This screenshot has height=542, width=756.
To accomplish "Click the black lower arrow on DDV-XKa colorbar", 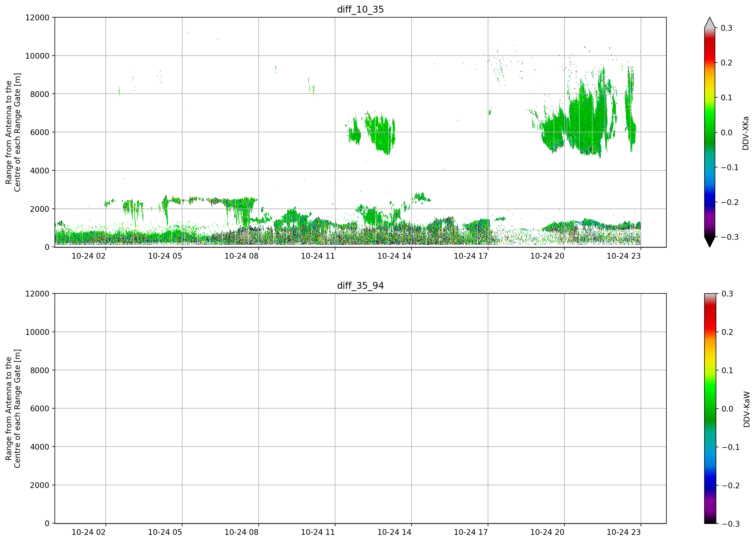I will [x=710, y=242].
